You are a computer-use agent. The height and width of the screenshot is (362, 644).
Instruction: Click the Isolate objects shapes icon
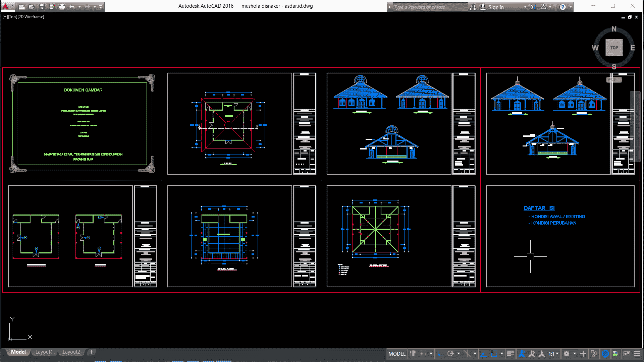tap(594, 354)
